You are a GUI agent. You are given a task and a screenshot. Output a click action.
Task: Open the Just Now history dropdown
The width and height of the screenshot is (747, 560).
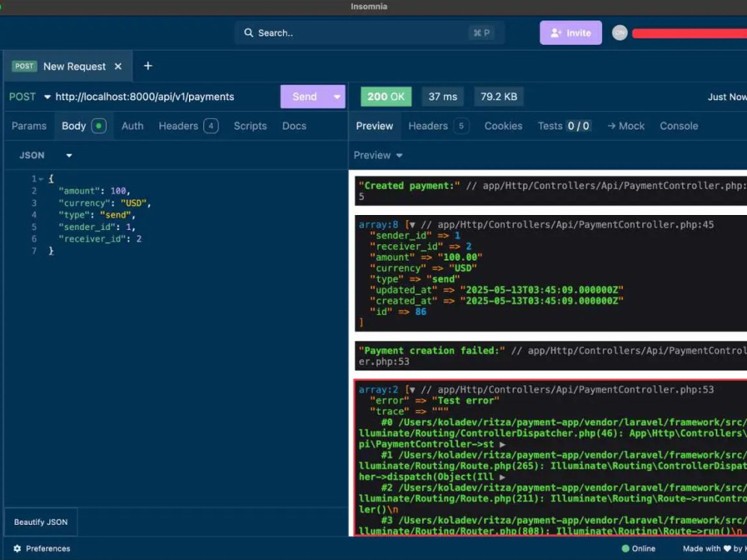[727, 96]
